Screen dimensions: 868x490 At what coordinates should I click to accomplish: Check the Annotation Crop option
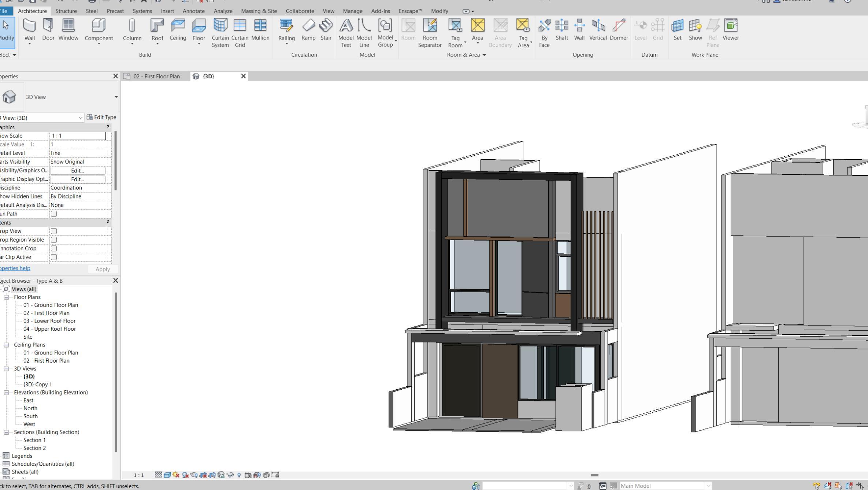click(54, 248)
